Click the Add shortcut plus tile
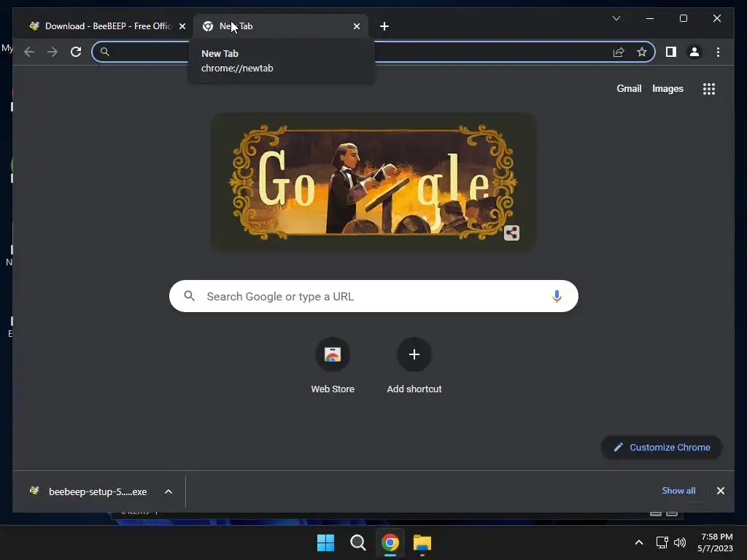The image size is (747, 560). coord(414,366)
